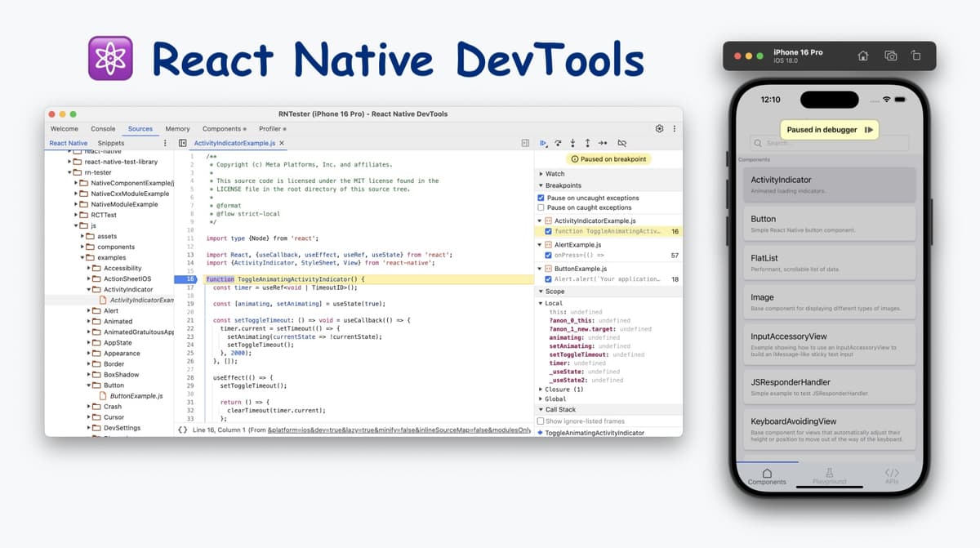The width and height of the screenshot is (980, 548).
Task: Enable Pause on caught exceptions
Action: click(x=541, y=207)
